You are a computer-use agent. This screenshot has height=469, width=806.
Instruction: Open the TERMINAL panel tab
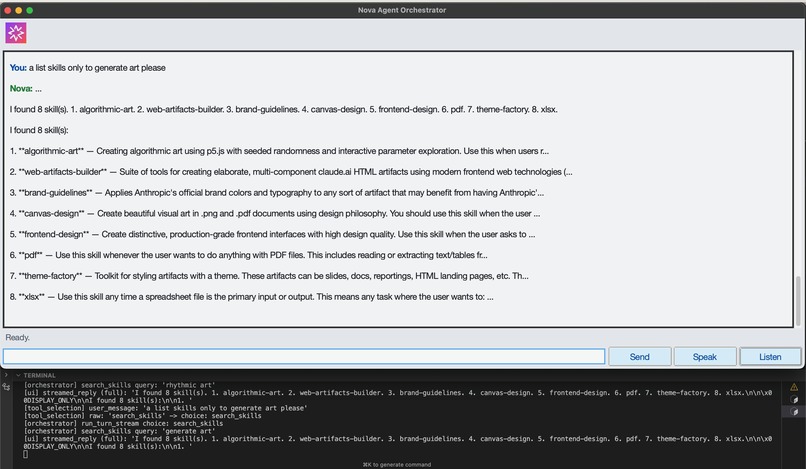tap(40, 375)
